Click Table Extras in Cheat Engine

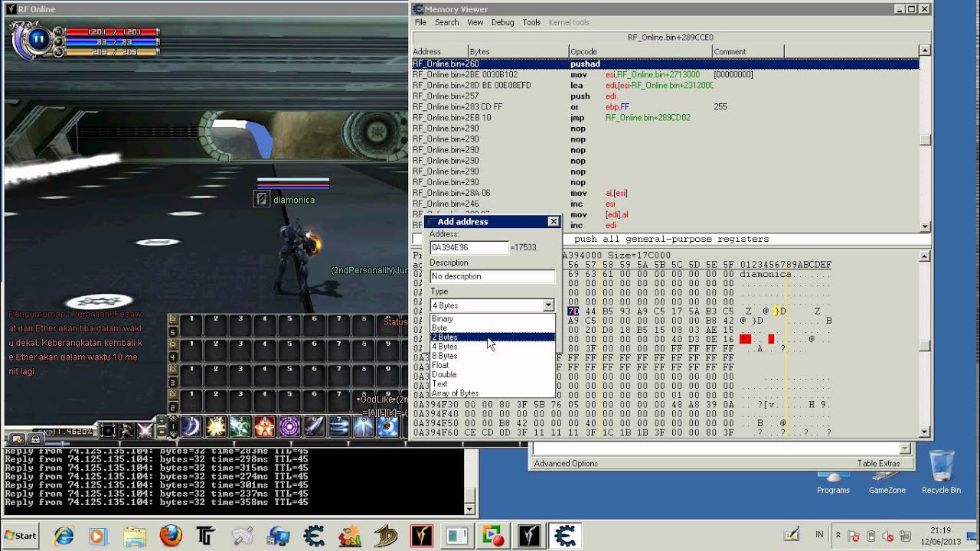point(878,464)
